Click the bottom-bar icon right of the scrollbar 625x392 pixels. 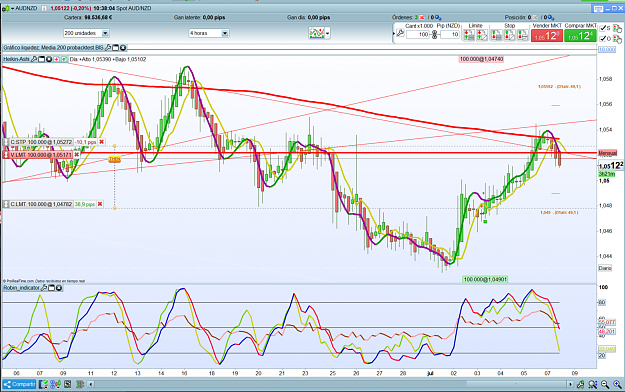tap(580, 384)
